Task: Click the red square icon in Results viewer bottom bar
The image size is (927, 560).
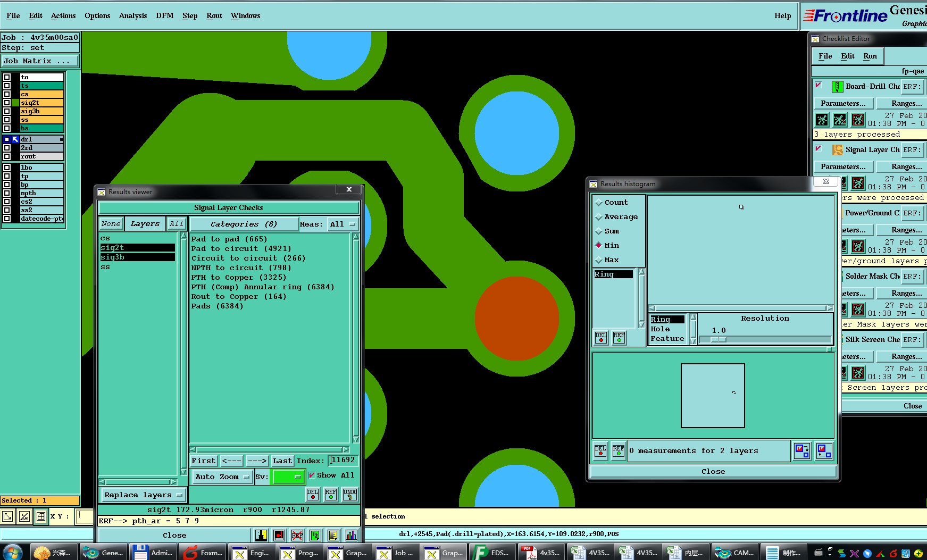Action: click(279, 535)
